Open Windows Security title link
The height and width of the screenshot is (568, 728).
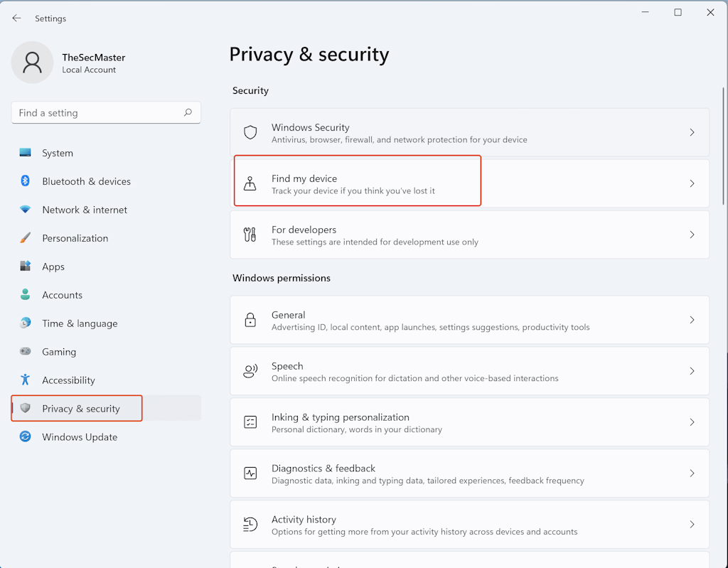(x=310, y=127)
